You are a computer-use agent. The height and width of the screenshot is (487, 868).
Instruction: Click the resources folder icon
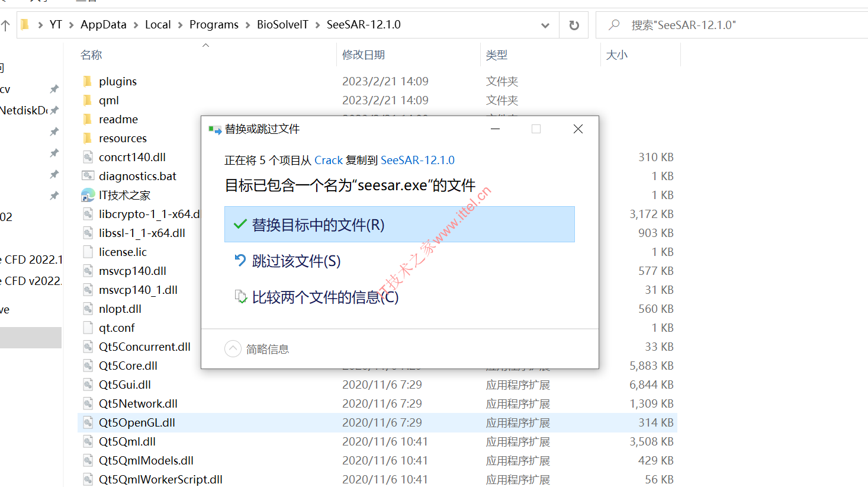tap(88, 138)
